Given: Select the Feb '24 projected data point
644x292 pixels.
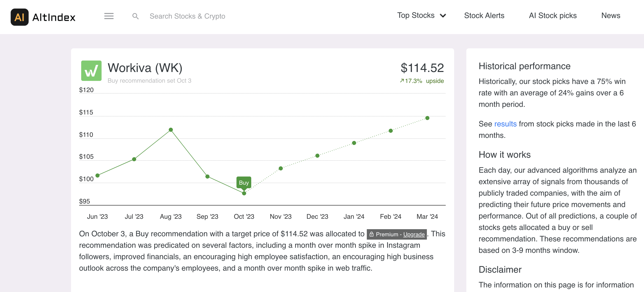Looking at the screenshot, I should pos(391,131).
